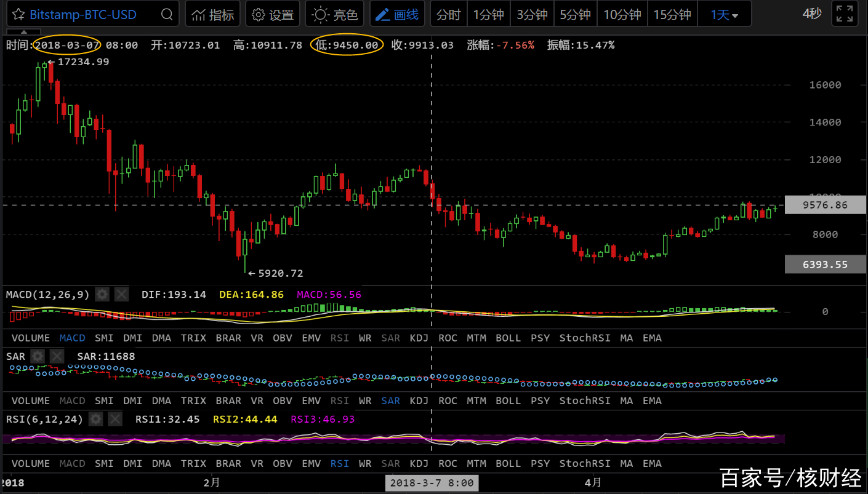Select EMV in the RSI panel indicator row

pos(311,463)
